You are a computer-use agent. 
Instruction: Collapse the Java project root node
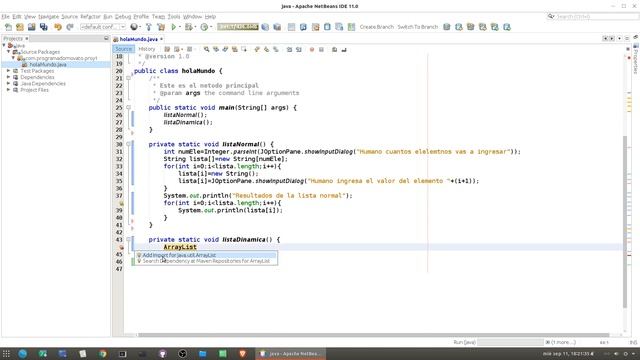coord(4,46)
